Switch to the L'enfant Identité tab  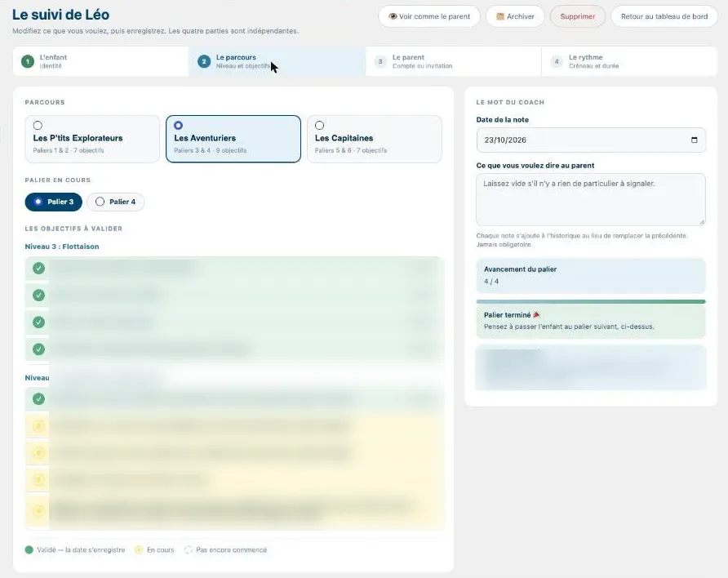100,61
